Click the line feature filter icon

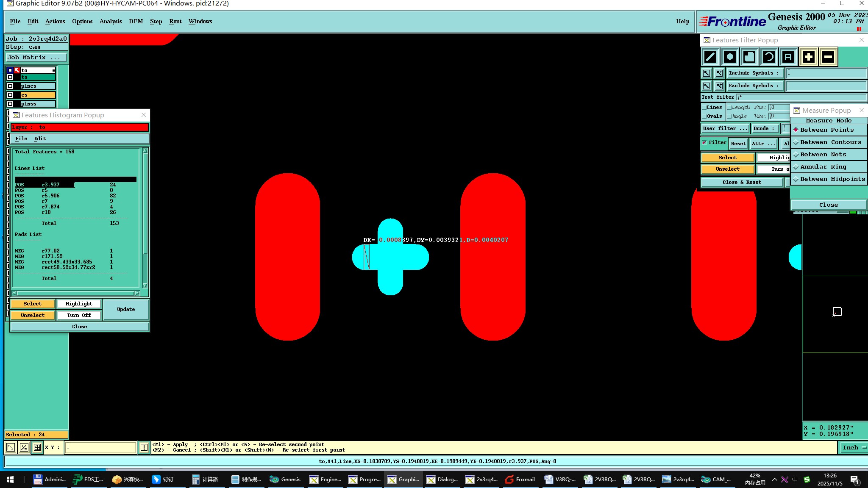(710, 57)
